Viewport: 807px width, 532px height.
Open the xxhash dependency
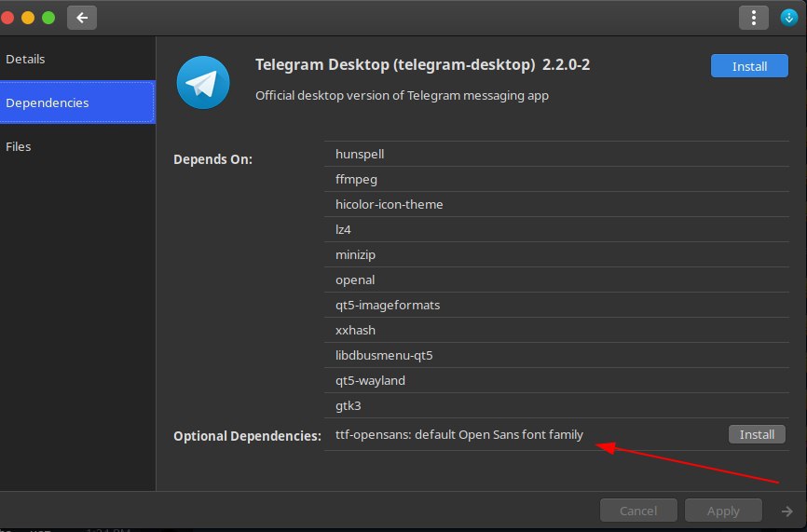(x=556, y=331)
